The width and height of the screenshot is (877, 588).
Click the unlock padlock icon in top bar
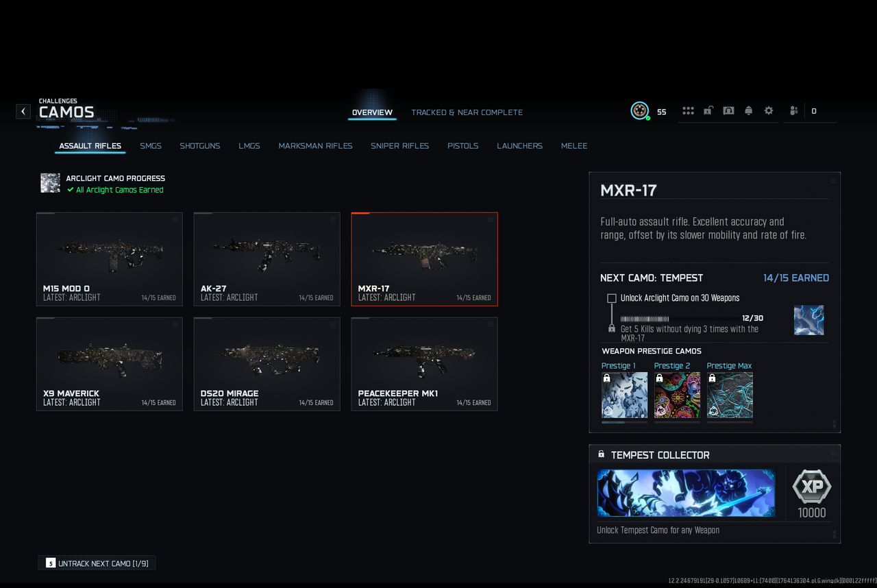tap(708, 110)
